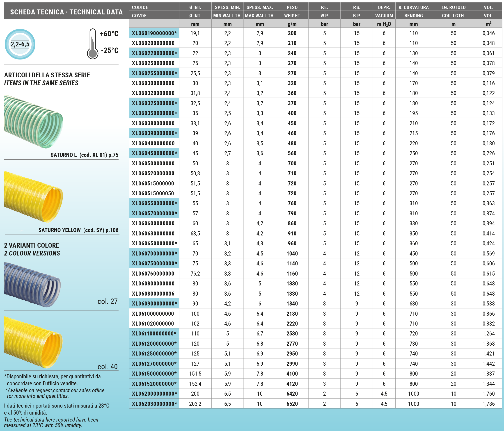Screen dimensions: 504x431
Task: Click the R. CURVATURA bending header
Action: [x=413, y=7]
